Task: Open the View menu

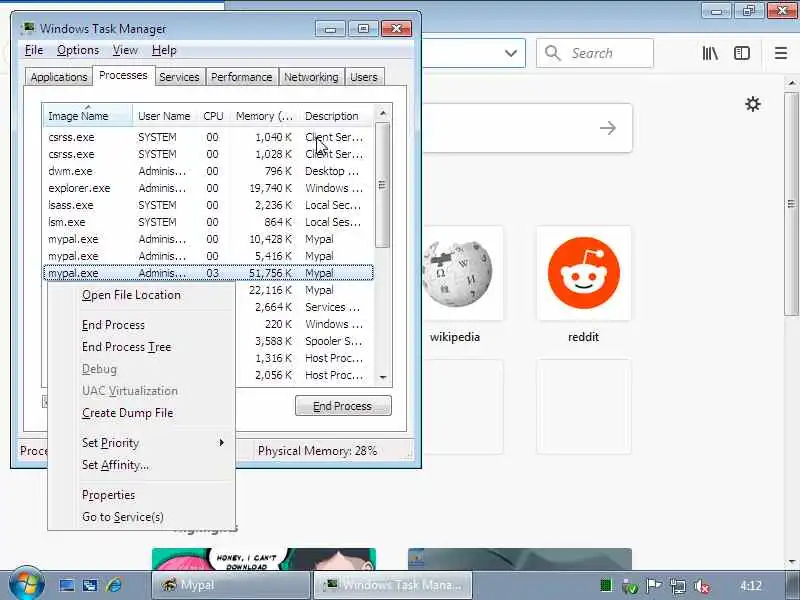Action: 125,50
